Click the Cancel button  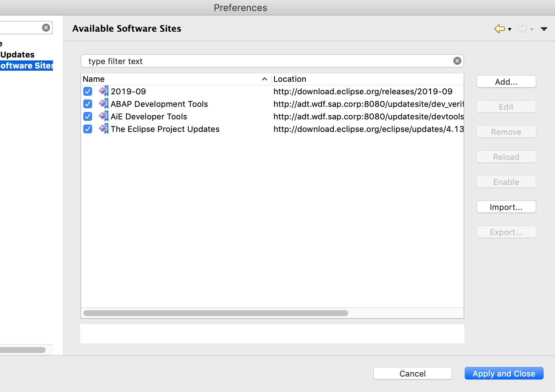click(x=412, y=373)
